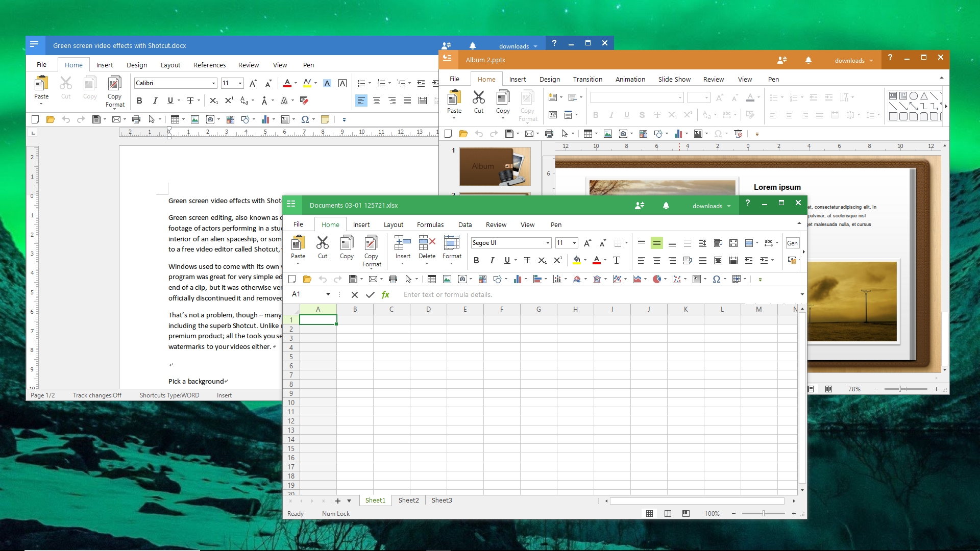Toggle Track Changes Off in Word statusbar
Screen dimensions: 980x551
tap(96, 395)
